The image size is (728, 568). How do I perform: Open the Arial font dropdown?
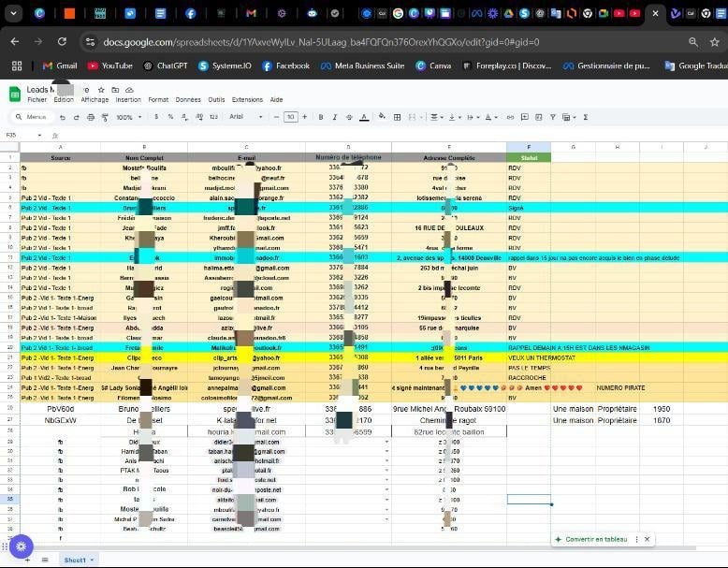coord(246,117)
